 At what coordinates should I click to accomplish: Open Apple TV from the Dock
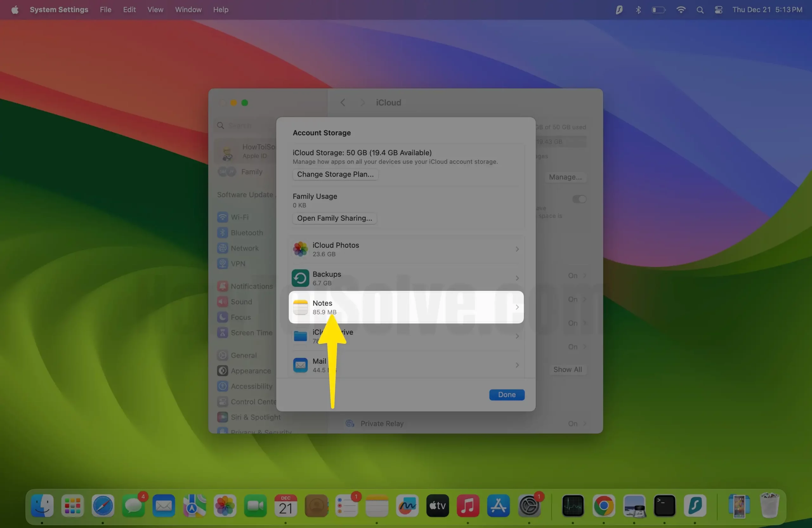point(437,505)
